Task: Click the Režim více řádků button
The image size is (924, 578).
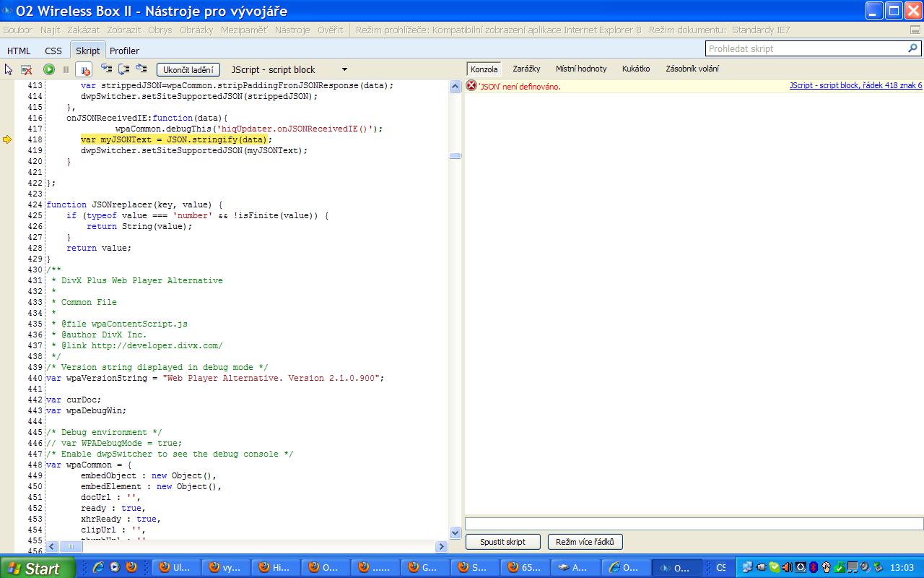Action: coord(585,541)
